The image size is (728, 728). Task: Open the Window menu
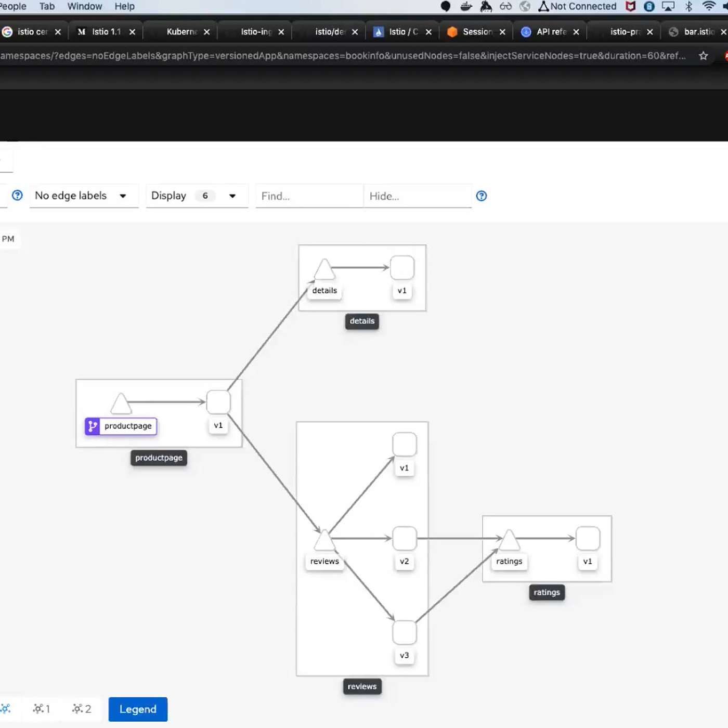(84, 6)
